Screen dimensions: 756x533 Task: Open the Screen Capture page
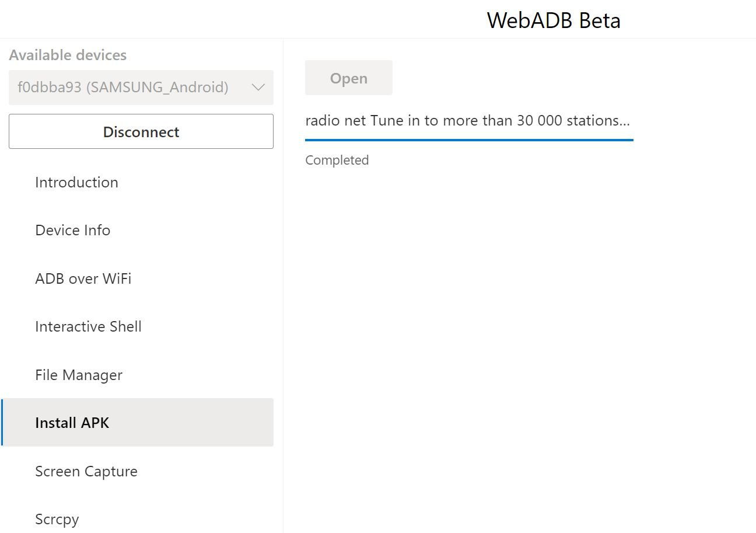coord(86,471)
